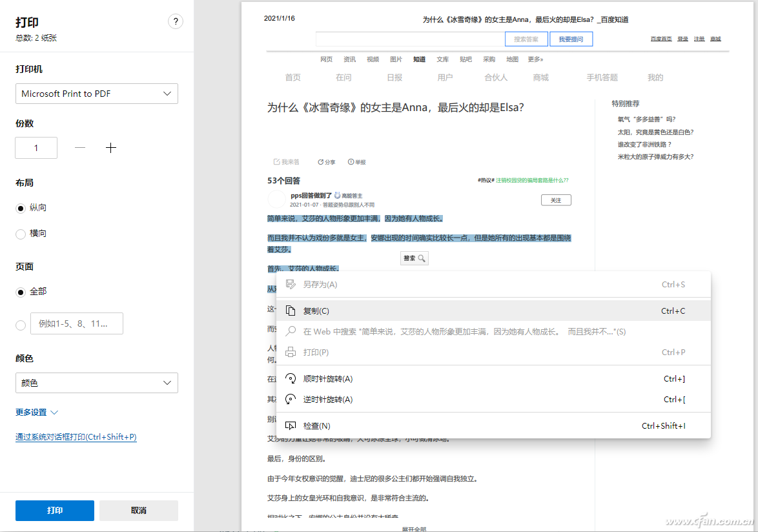Decrease copies with the minus button
The width and height of the screenshot is (758, 532).
click(x=80, y=148)
